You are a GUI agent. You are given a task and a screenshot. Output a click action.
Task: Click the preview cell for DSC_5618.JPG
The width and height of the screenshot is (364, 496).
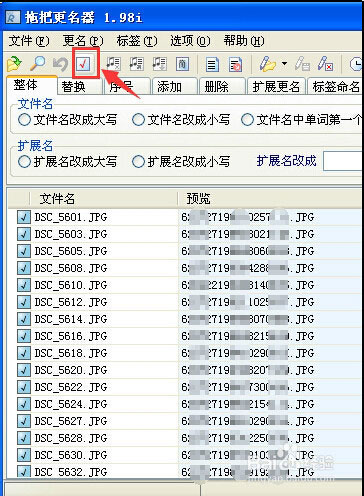(x=271, y=353)
